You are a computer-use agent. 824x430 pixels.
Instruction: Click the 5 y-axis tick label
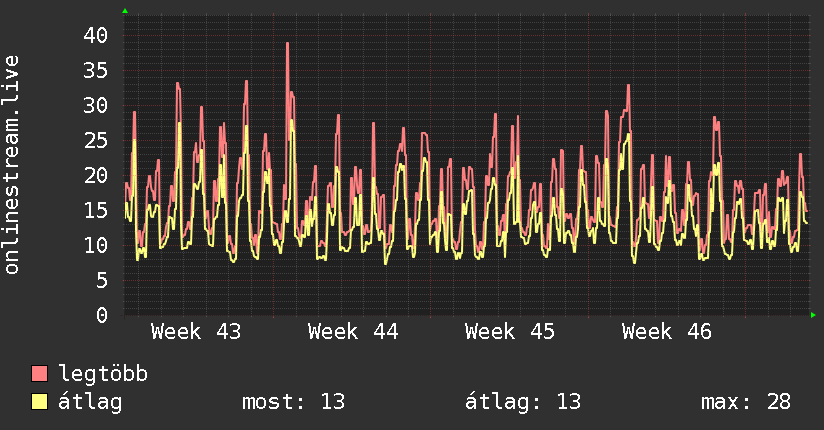point(102,280)
